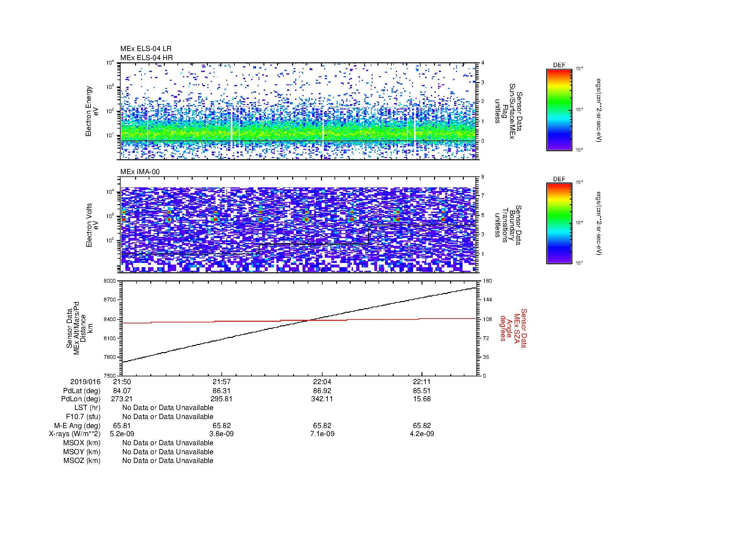The height and width of the screenshot is (534, 756).
Task: Click the 'PdLat (deg)' row label
Action: click(82, 391)
